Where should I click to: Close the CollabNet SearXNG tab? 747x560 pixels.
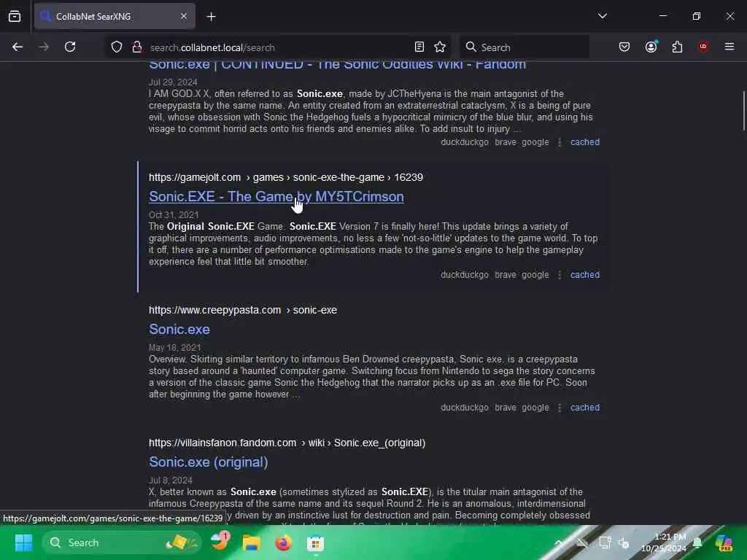tap(184, 16)
